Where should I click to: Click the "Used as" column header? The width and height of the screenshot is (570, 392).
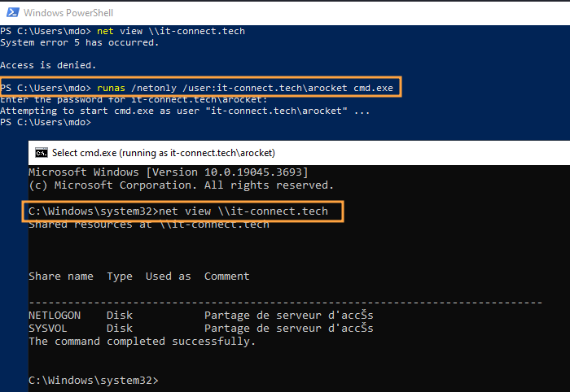[x=169, y=277]
